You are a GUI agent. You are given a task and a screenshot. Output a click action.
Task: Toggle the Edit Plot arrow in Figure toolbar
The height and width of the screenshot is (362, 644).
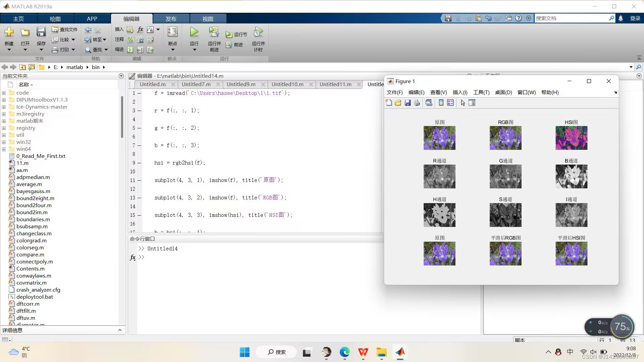(x=463, y=103)
